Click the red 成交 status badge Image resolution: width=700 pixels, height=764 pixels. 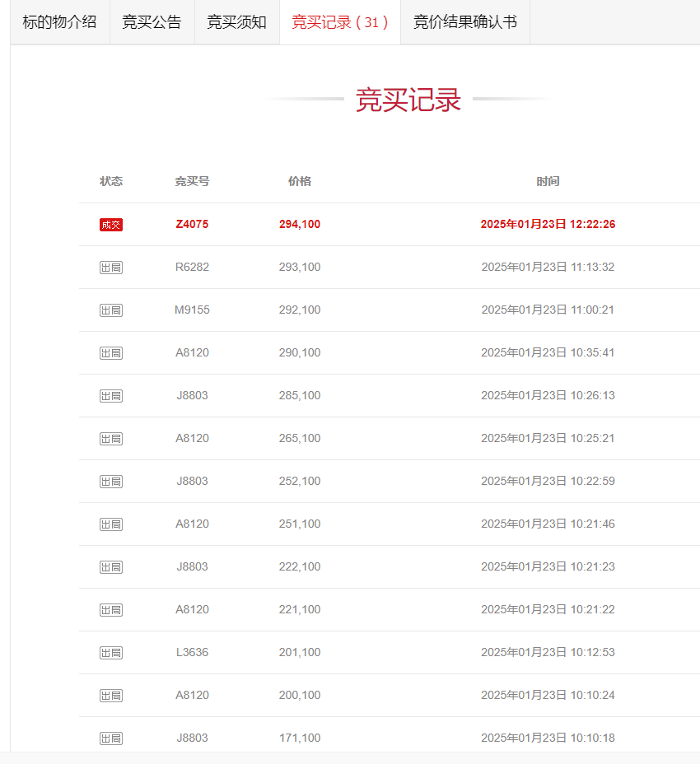[111, 225]
